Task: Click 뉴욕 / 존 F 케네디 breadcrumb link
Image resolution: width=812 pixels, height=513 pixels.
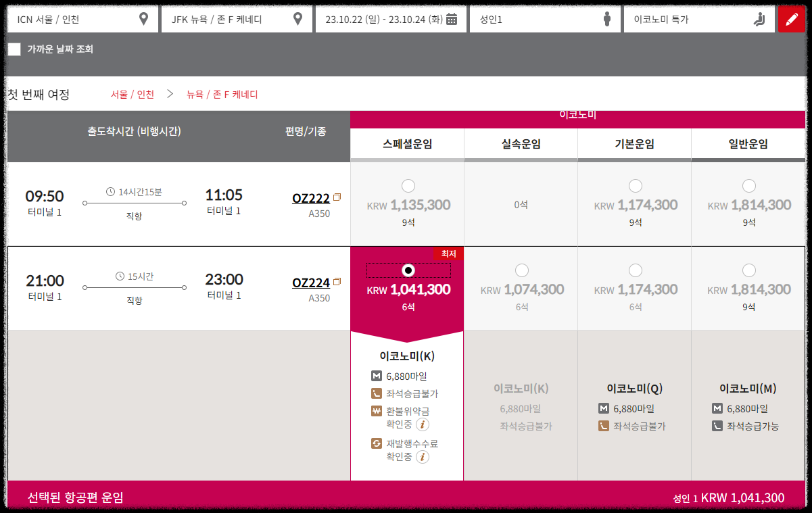Action: point(222,95)
